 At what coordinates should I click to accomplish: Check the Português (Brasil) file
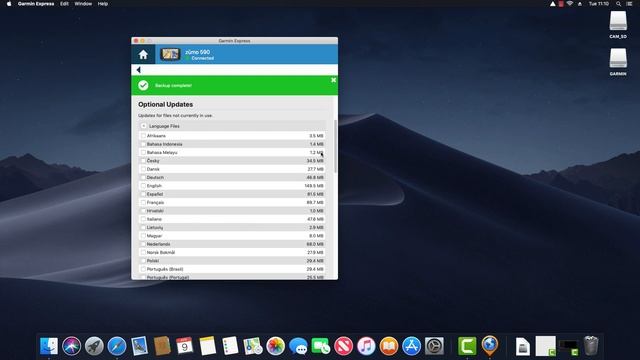[143, 269]
